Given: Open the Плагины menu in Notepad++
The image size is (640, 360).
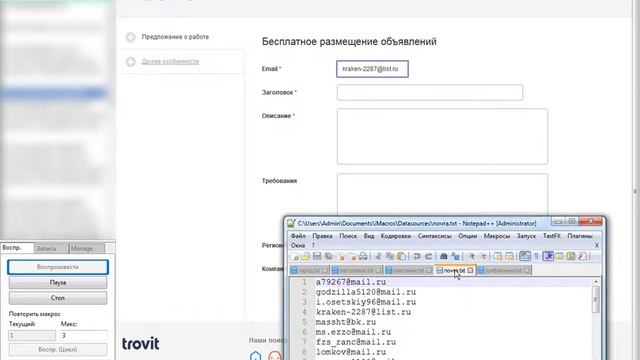Looking at the screenshot, I should coord(580,236).
